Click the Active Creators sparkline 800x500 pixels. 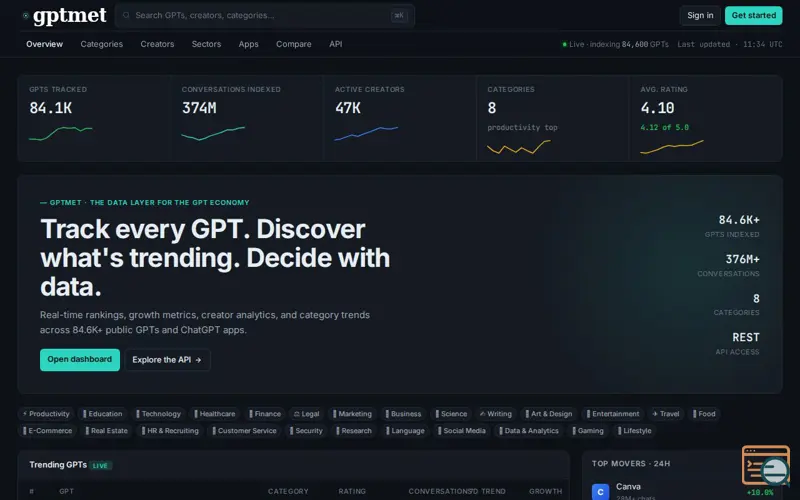(x=366, y=133)
